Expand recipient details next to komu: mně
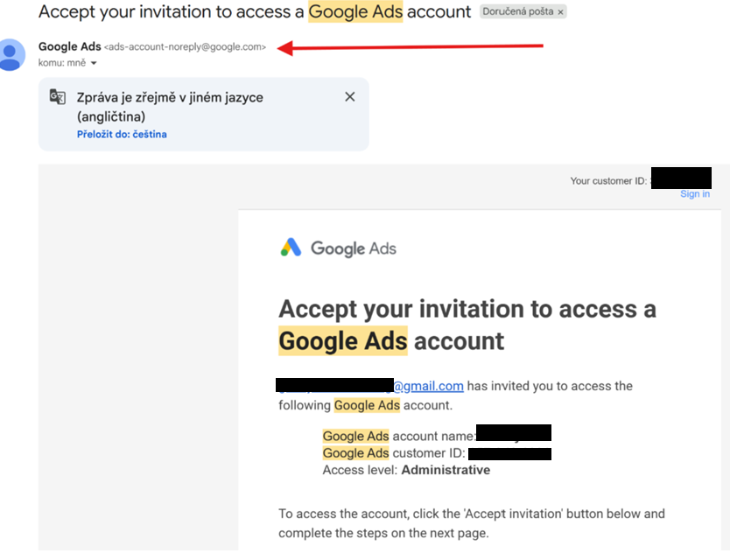The width and height of the screenshot is (730, 560). pos(94,63)
